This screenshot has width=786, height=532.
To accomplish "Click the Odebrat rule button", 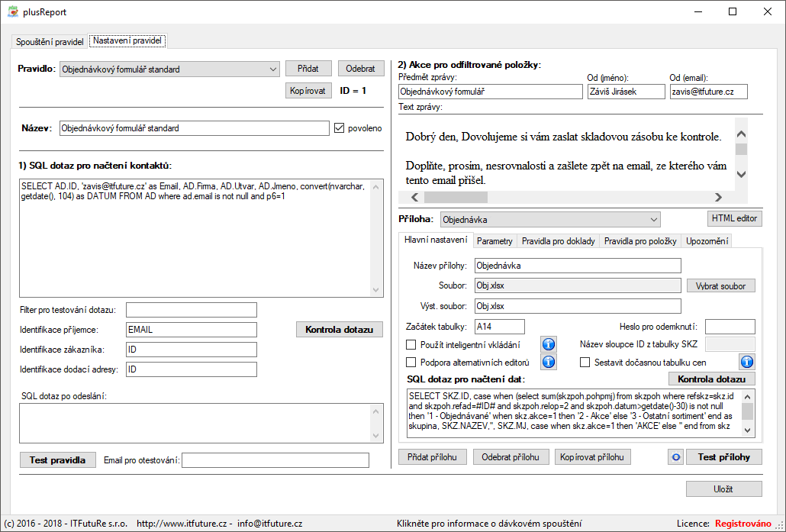I will pyautogui.click(x=360, y=69).
